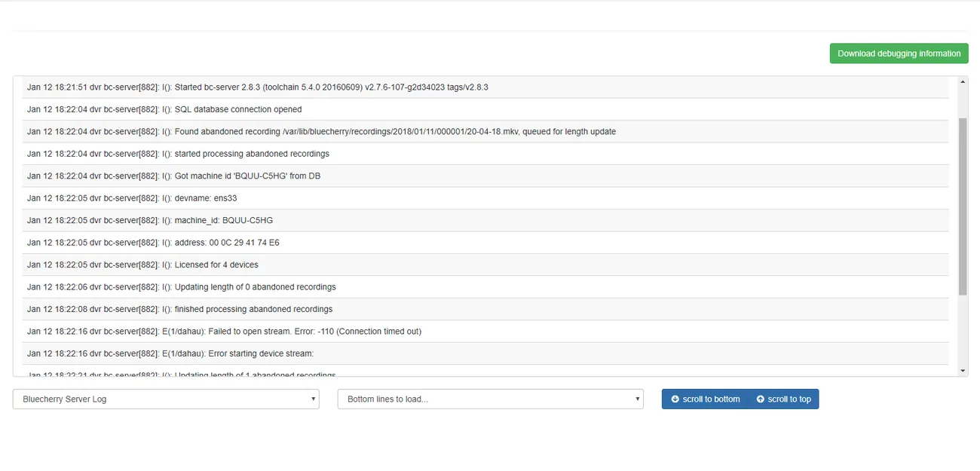980x471 pixels.
Task: Click the down-arrow icon on scroll to bottom
Action: (675, 399)
